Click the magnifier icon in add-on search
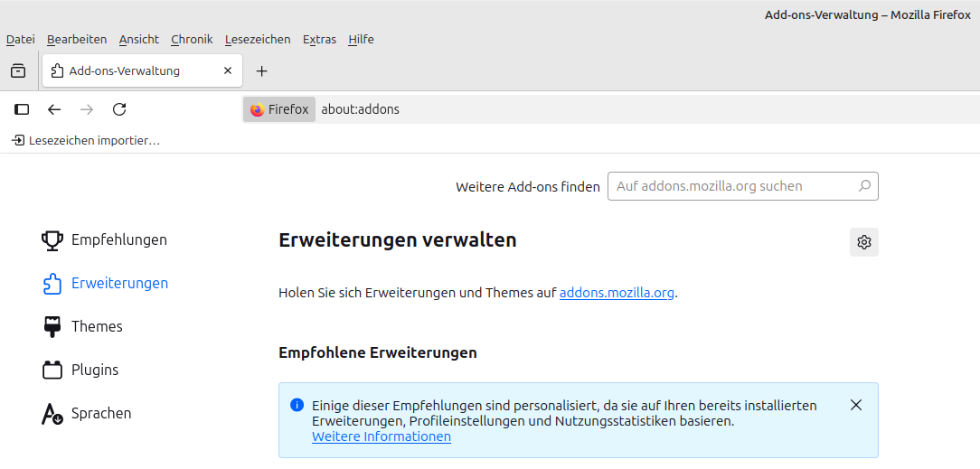Screen dimensions: 980x469 864,185
